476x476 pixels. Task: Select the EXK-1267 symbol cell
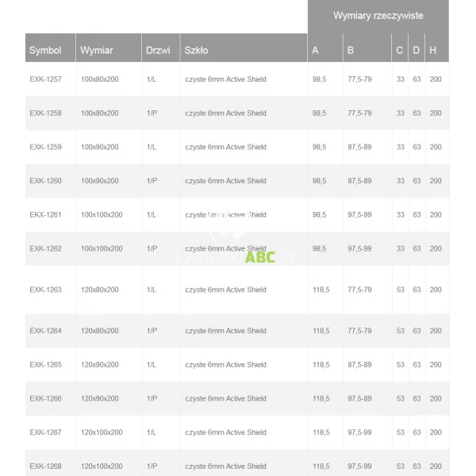[46, 432]
